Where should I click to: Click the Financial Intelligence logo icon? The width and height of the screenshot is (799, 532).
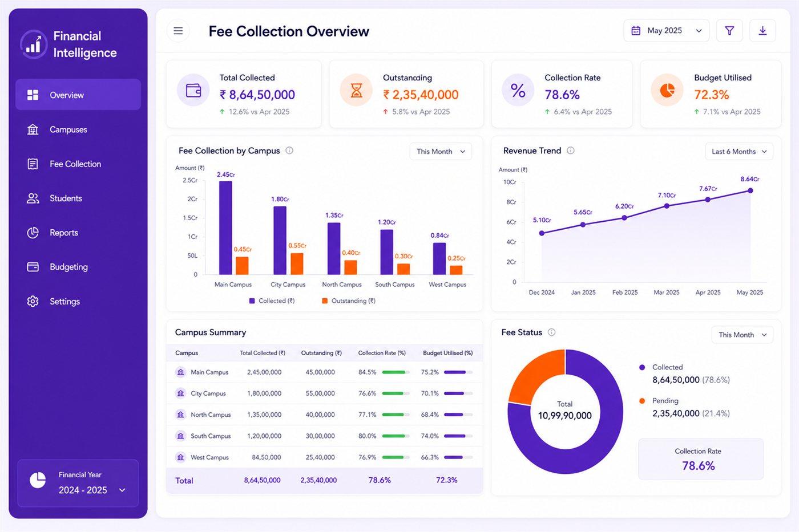click(x=34, y=44)
